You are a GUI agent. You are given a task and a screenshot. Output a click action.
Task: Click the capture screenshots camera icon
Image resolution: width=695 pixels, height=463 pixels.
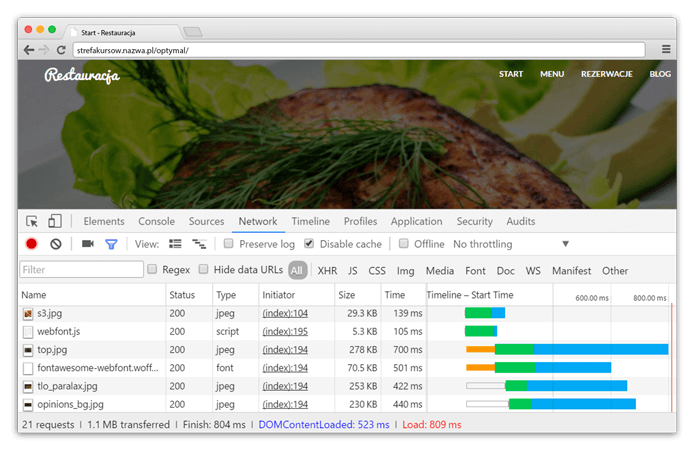tap(88, 244)
